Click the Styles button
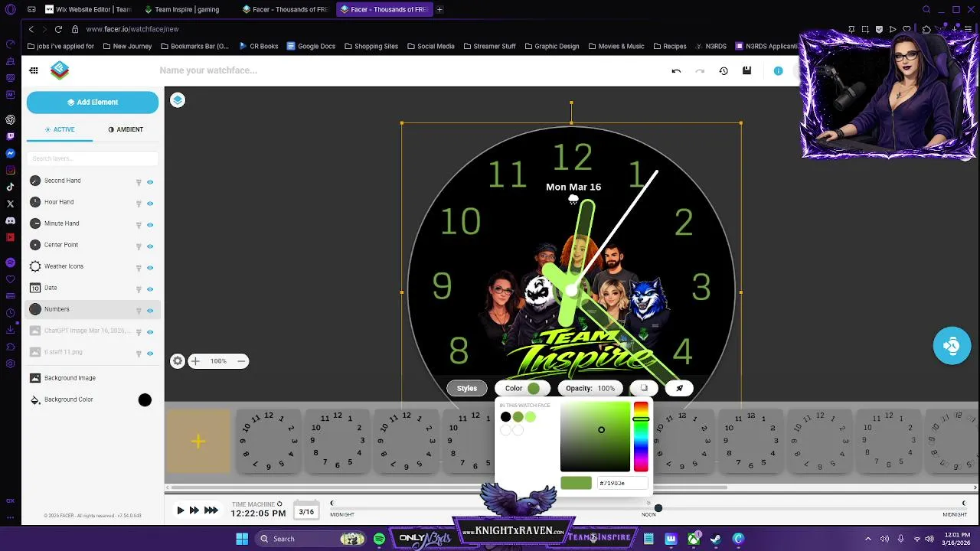 467,388
